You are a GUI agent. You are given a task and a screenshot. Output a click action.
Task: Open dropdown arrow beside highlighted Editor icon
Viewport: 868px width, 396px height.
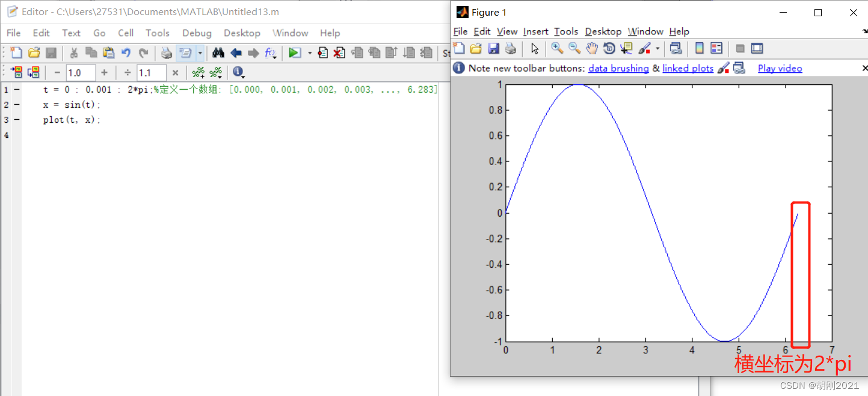[x=200, y=53]
